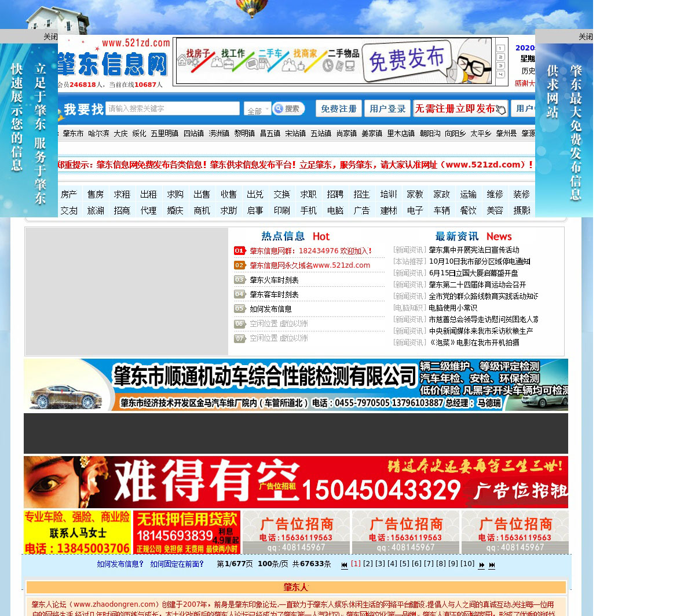695x616 pixels.
Task: Open news 10月10日我市部分区域停电通知
Action: pos(480,261)
